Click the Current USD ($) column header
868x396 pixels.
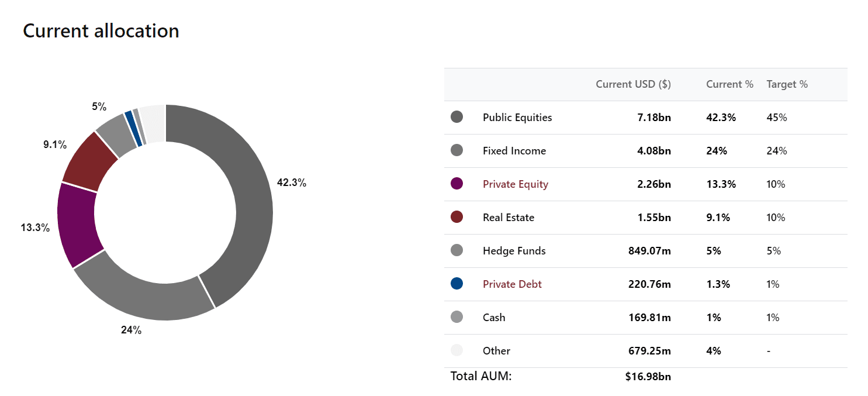(x=633, y=84)
